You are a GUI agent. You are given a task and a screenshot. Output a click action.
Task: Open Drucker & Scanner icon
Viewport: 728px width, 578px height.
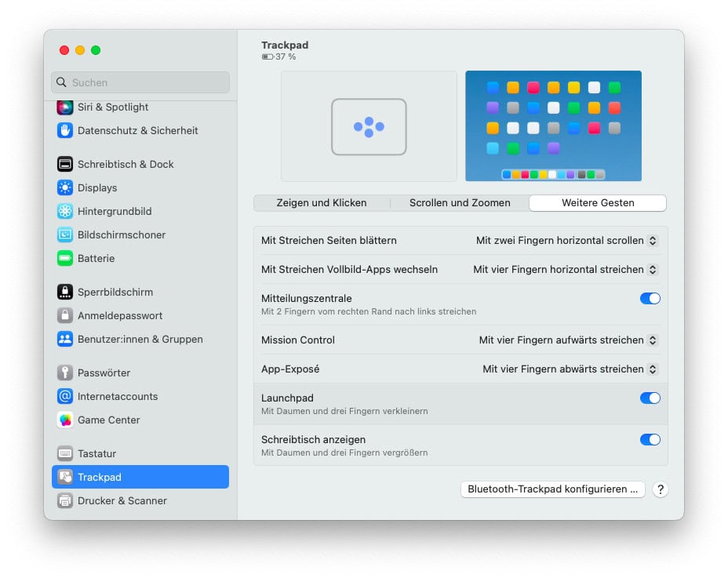tap(65, 500)
